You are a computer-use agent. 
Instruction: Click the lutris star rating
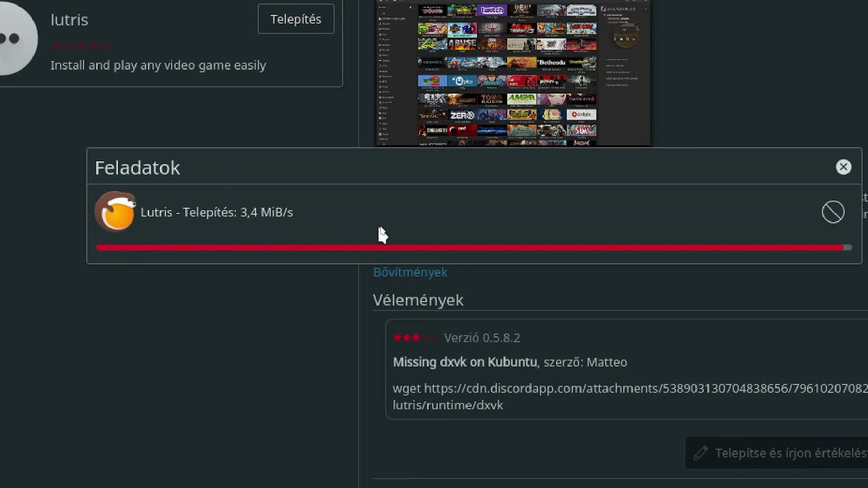pos(81,45)
